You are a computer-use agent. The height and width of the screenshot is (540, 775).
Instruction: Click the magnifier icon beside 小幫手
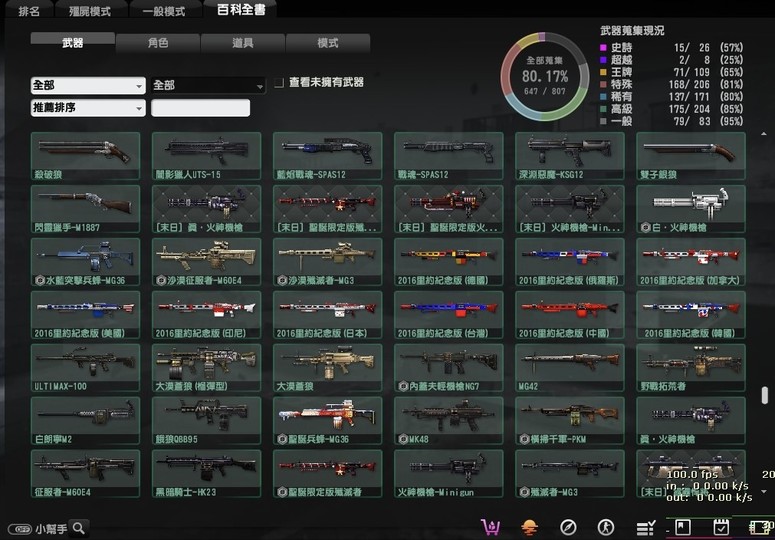(x=77, y=528)
